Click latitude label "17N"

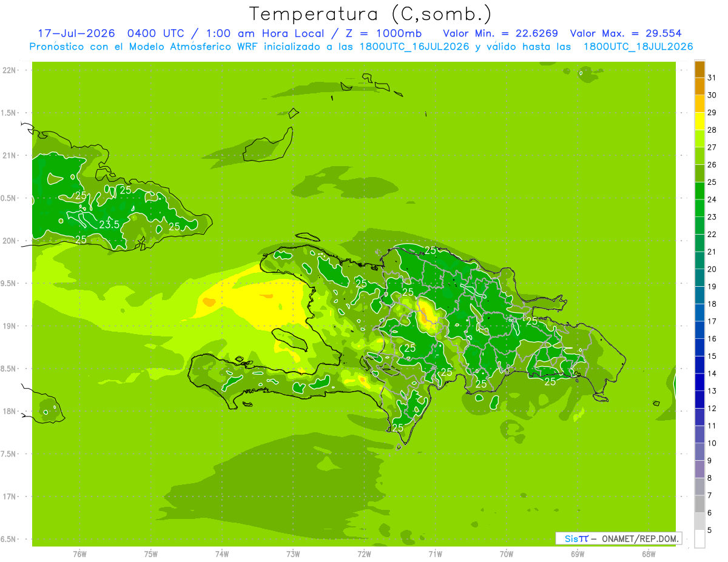8,497
